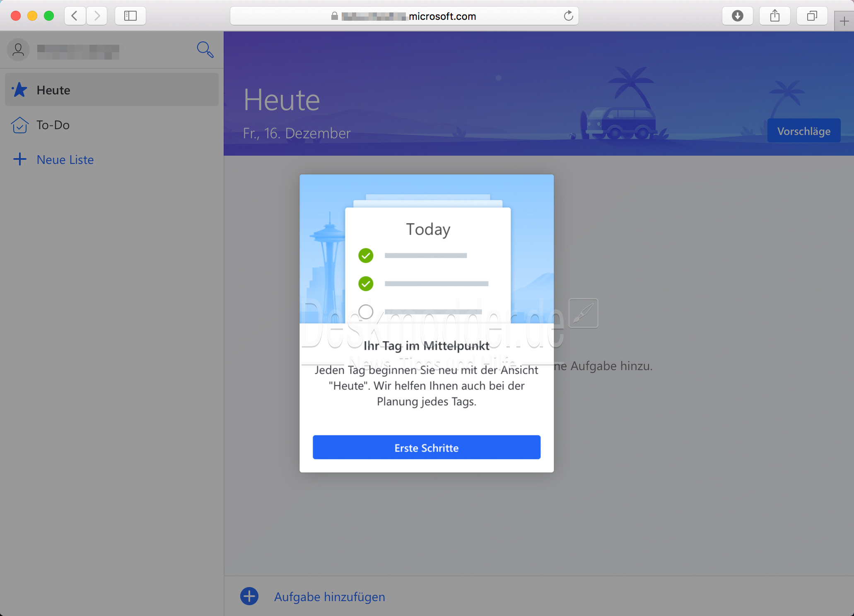854x616 pixels.
Task: Click the blurred account name in sidebar
Action: click(78, 52)
